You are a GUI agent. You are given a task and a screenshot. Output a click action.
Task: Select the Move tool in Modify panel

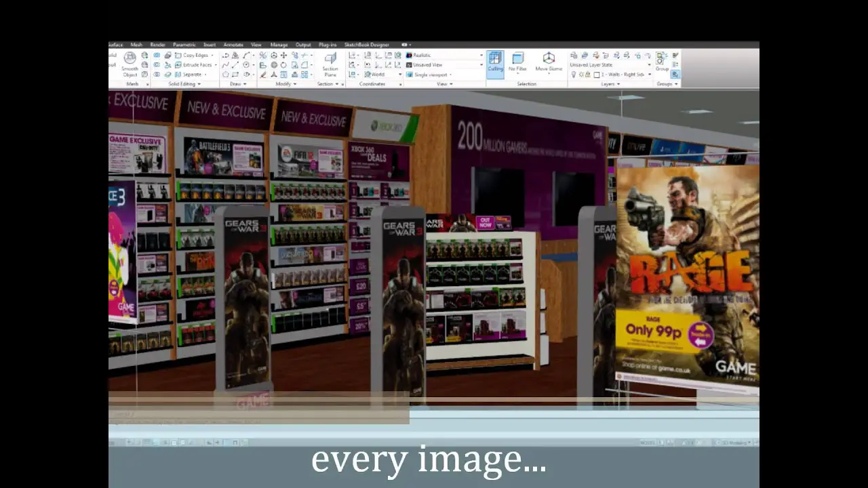(283, 56)
